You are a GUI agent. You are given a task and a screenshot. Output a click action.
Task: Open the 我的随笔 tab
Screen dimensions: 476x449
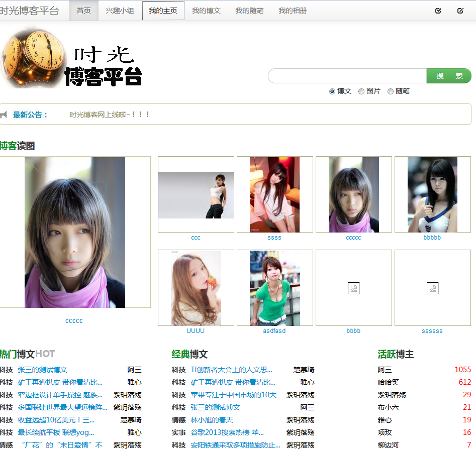point(249,11)
